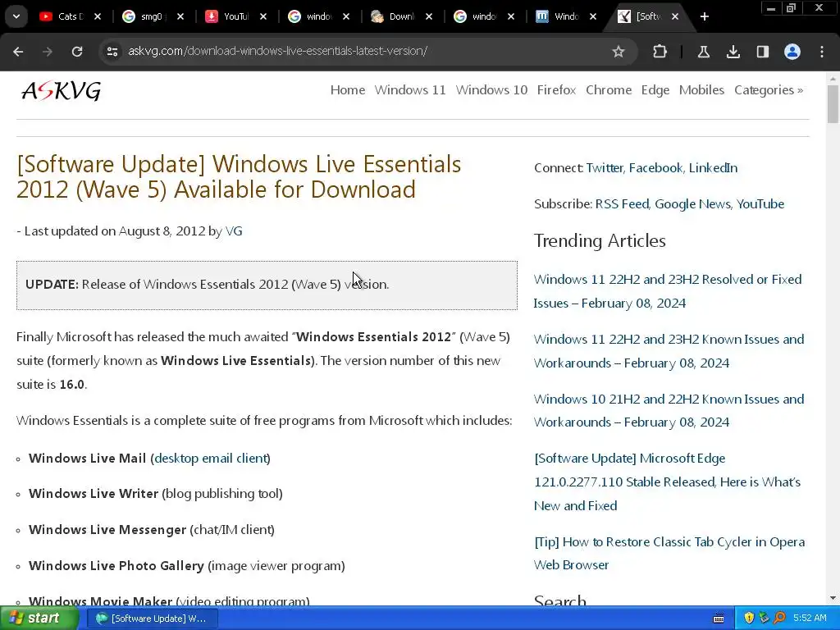Open the Downloads icon in toolbar
Image resolution: width=840 pixels, height=630 pixels.
pos(733,52)
